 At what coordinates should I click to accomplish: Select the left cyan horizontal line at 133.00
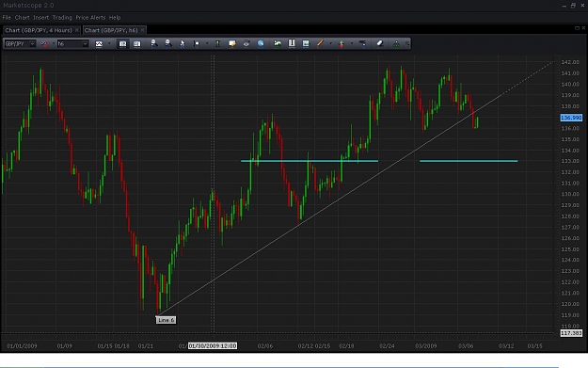tap(310, 161)
